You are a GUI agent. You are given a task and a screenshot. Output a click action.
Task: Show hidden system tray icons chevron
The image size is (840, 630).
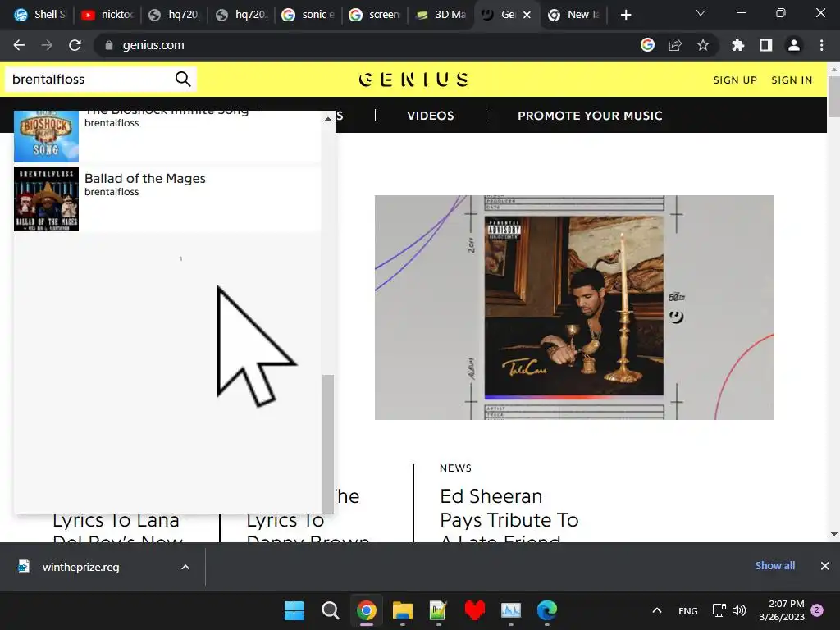point(657,610)
